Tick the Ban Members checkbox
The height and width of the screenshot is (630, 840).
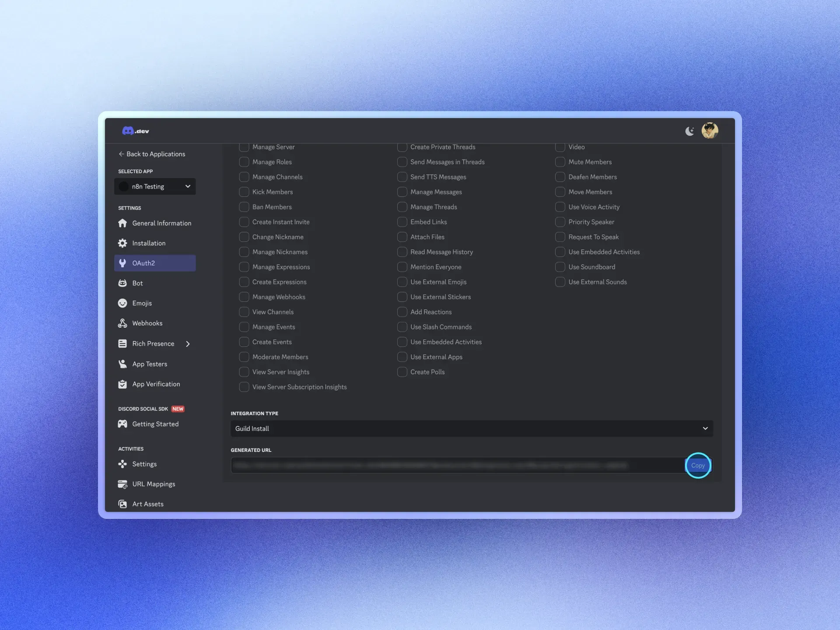coord(244,207)
